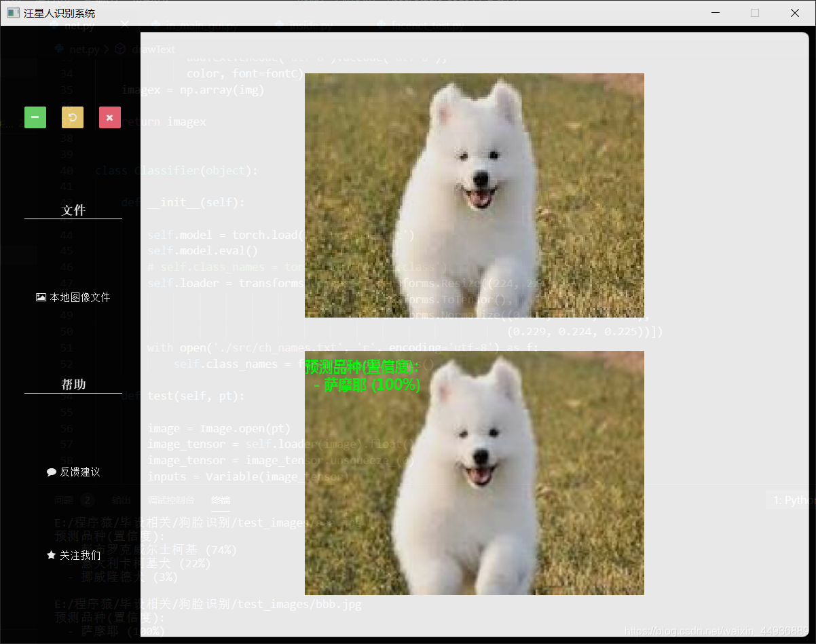
Task: Click code line imagex = np.array(img)
Action: pos(192,90)
